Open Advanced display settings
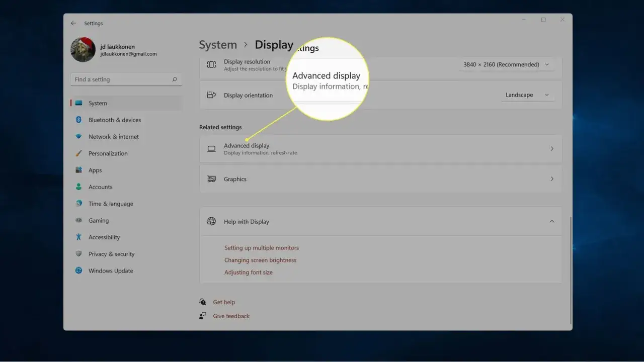This screenshot has height=362, width=644. pos(380,149)
